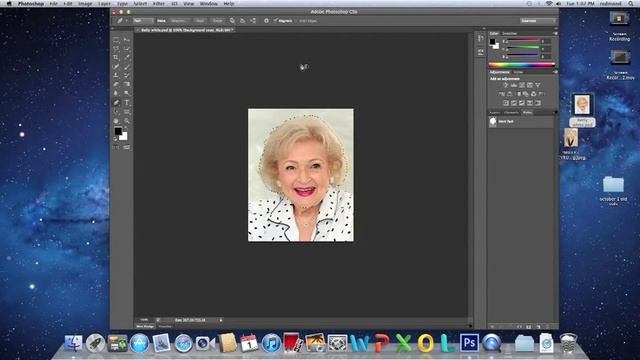Select the Work Path row
This screenshot has width=640, height=360.
click(x=521, y=122)
